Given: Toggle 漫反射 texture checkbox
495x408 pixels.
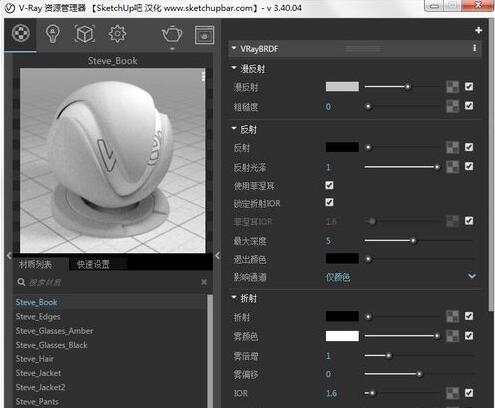Looking at the screenshot, I should [x=469, y=87].
